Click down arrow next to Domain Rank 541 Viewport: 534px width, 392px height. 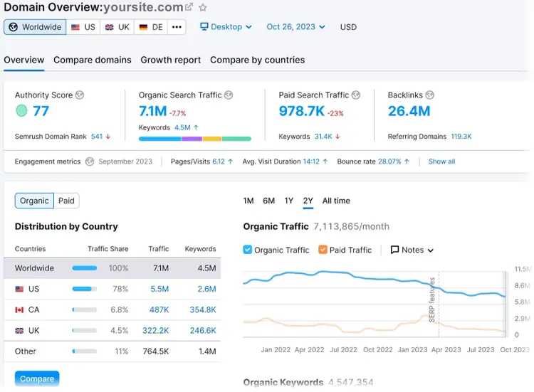[108, 137]
